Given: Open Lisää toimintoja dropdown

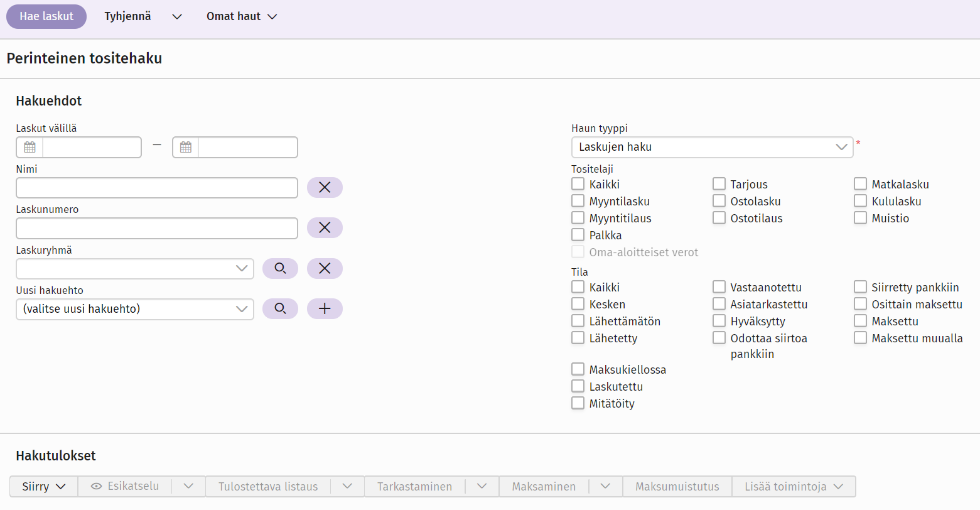Looking at the screenshot, I should click(794, 486).
